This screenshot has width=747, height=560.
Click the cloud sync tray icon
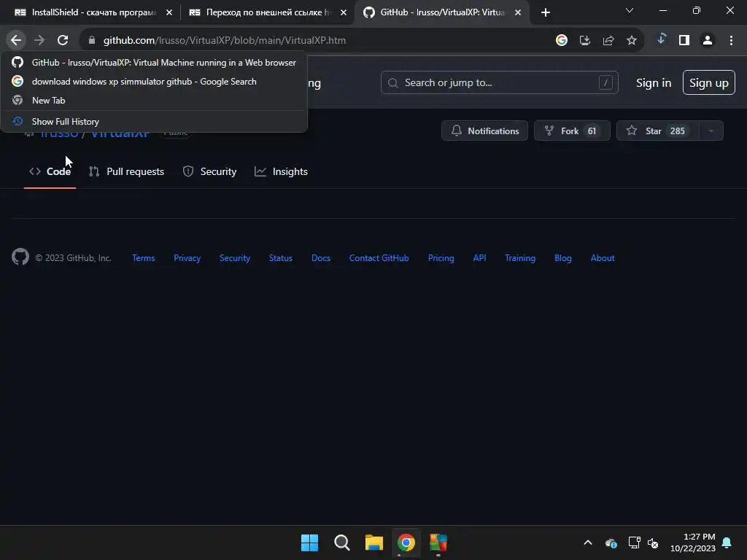click(x=611, y=542)
